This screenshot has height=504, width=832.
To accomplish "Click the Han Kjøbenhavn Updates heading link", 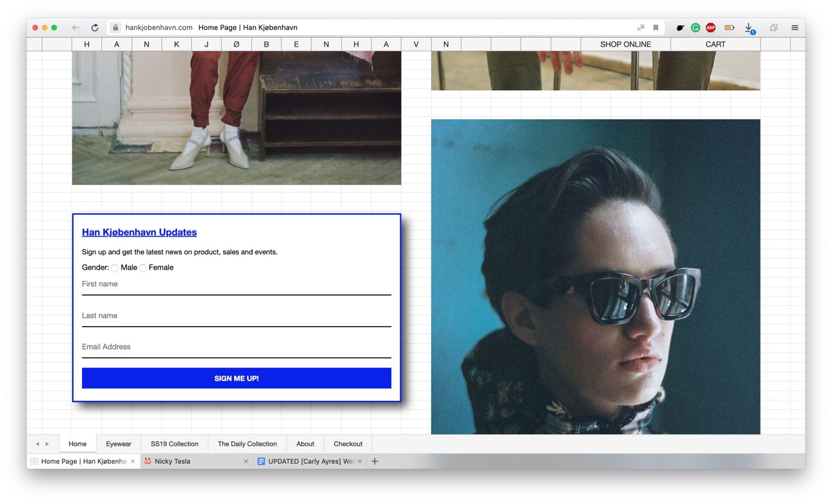I will coord(139,232).
